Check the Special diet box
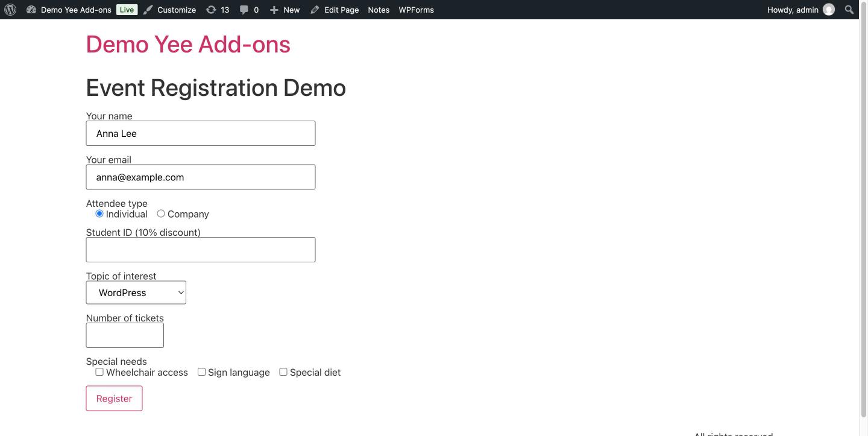Image resolution: width=868 pixels, height=436 pixels. [x=283, y=371]
